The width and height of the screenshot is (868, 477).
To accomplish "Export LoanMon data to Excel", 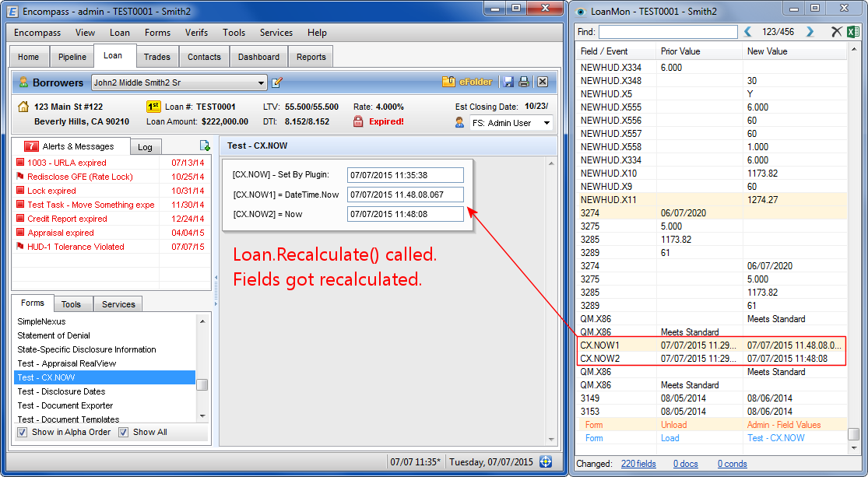I will (852, 32).
